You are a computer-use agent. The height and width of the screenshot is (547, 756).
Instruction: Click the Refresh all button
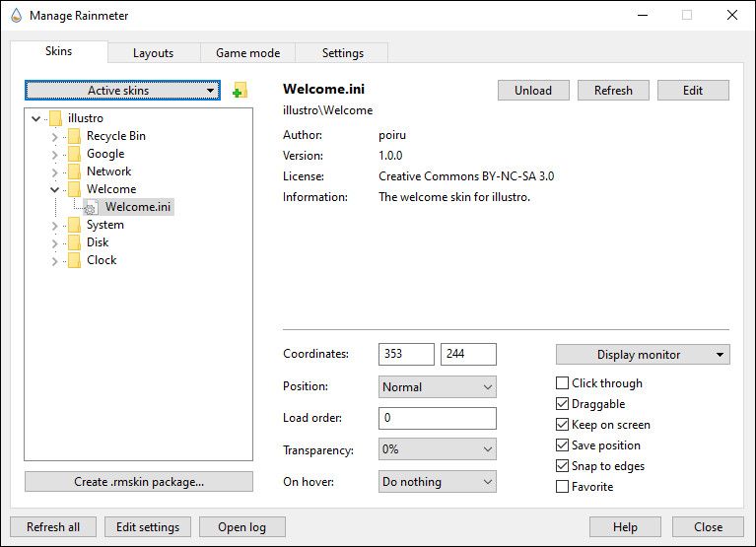pos(53,526)
